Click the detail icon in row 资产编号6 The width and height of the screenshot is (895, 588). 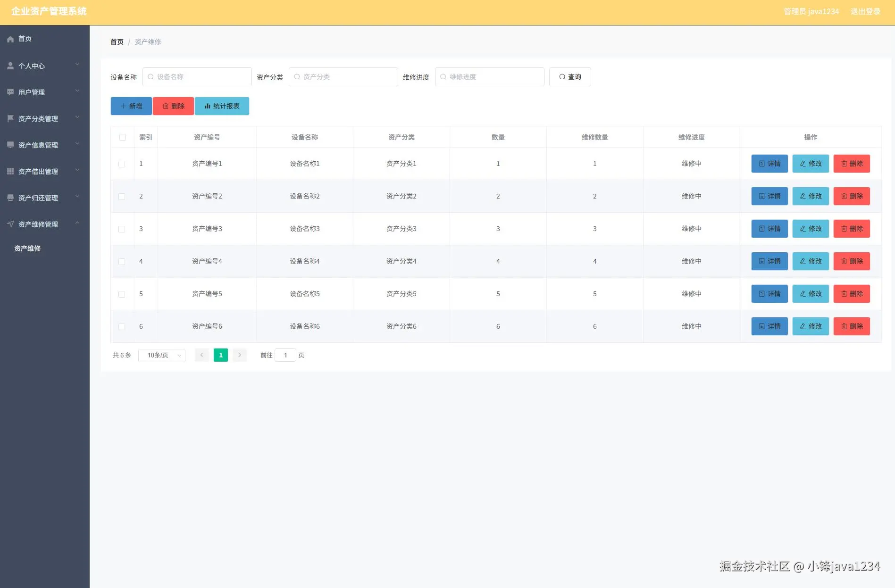coord(761,326)
